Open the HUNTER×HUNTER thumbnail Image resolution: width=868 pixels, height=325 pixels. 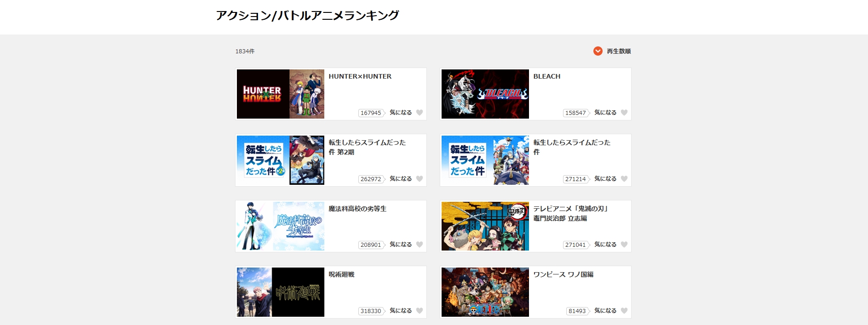[281, 94]
